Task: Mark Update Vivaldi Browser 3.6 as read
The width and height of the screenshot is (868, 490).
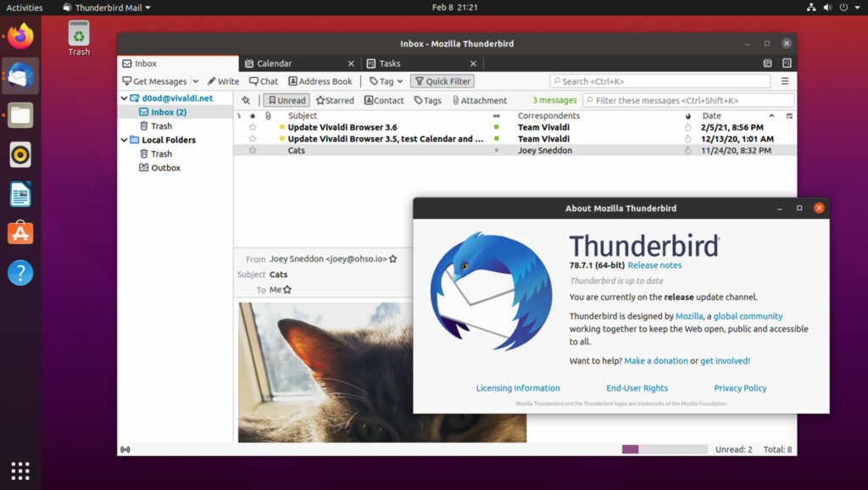Action: tap(497, 127)
